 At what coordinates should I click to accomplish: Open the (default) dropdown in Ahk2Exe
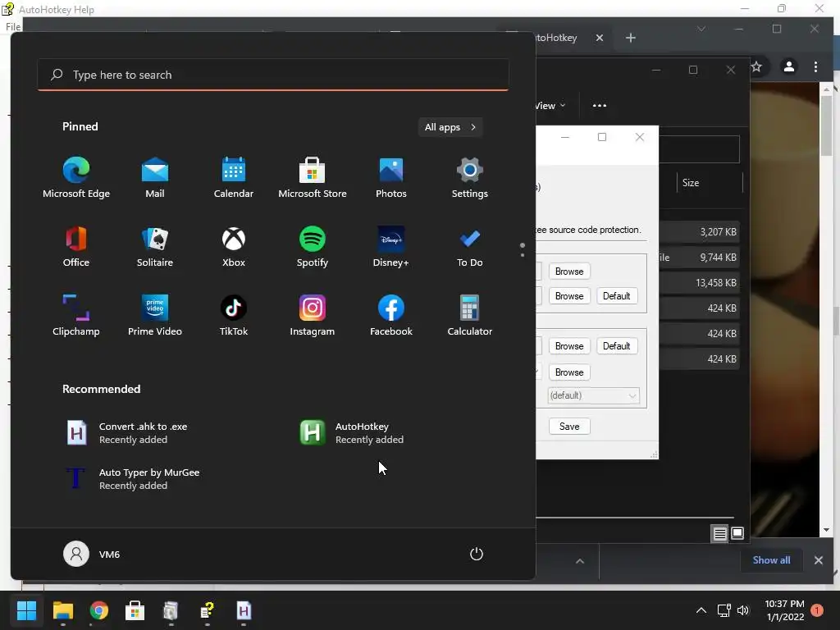[593, 395]
